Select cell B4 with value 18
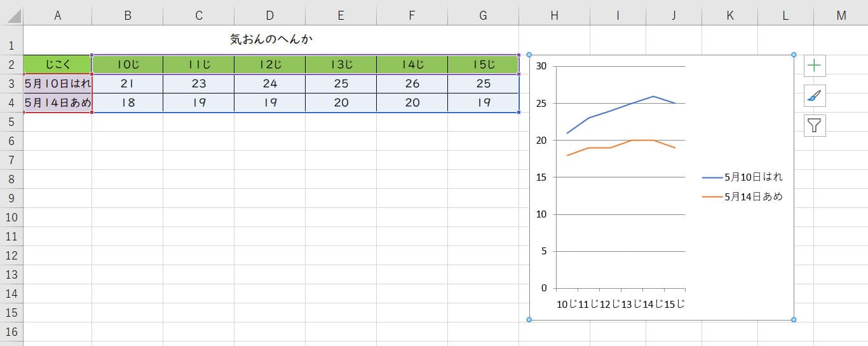Image resolution: width=868 pixels, height=346 pixels. [128, 103]
